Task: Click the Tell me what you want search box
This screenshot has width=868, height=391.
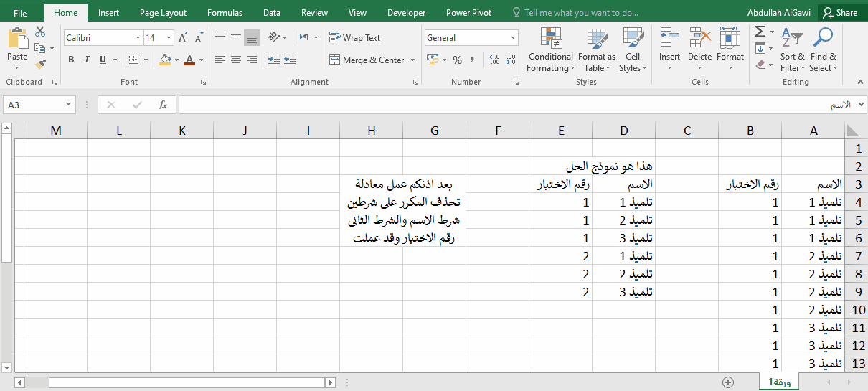Action: pyautogui.click(x=581, y=13)
